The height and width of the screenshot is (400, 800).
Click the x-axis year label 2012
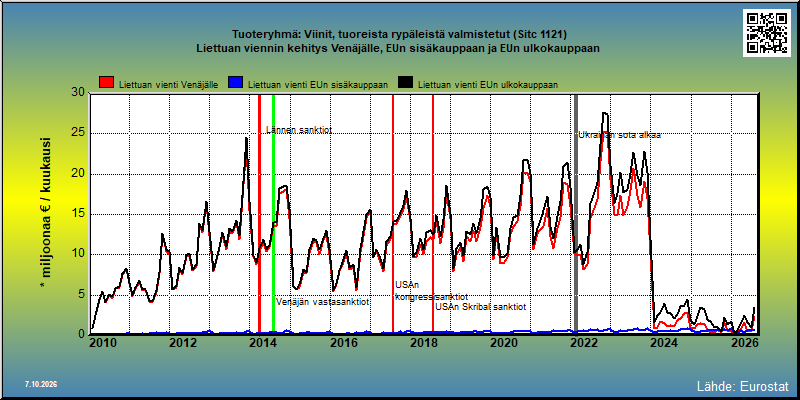click(183, 343)
